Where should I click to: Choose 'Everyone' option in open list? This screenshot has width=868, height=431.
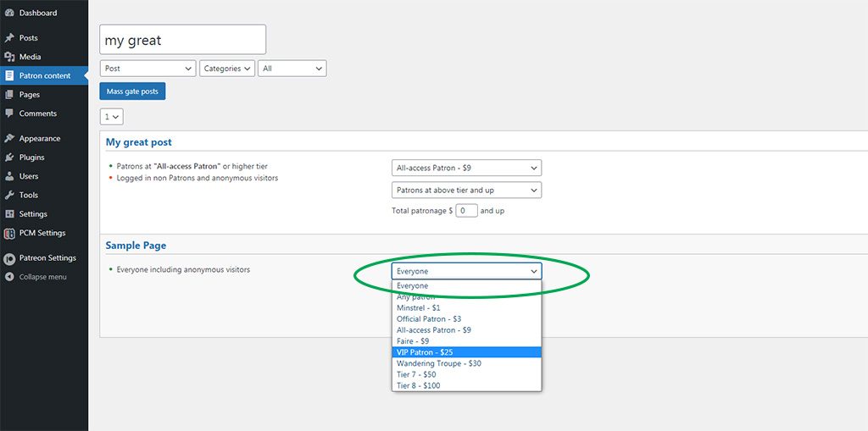pos(467,285)
